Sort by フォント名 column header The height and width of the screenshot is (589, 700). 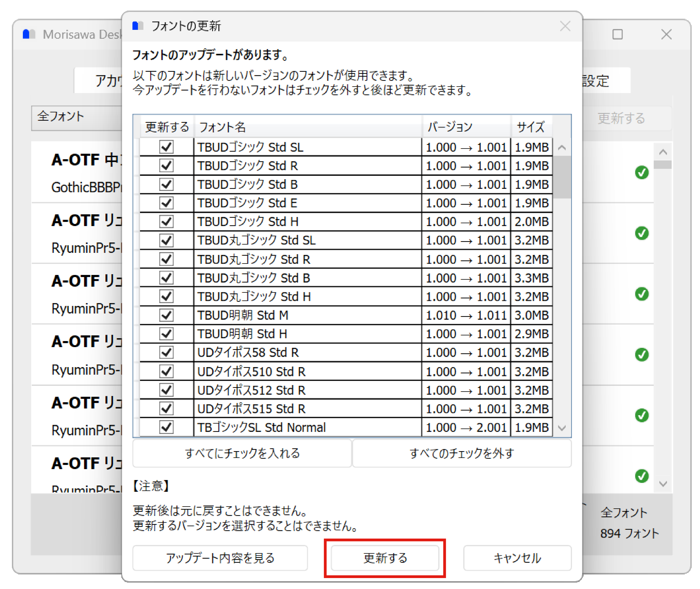(x=308, y=127)
